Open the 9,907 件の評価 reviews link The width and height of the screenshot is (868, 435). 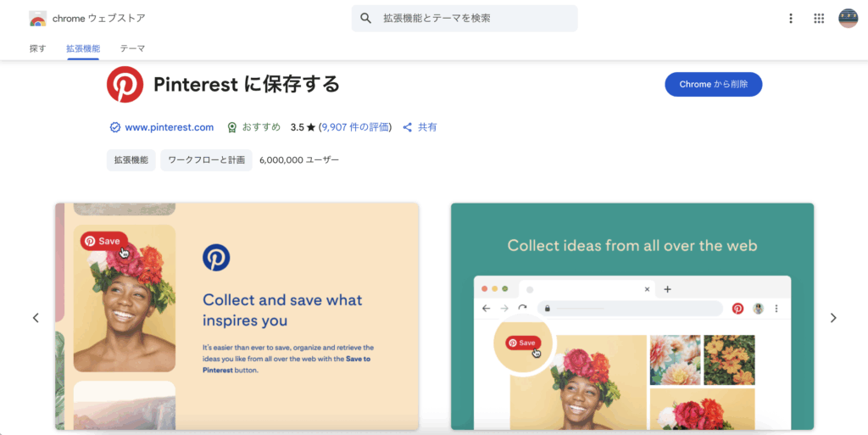click(x=355, y=127)
